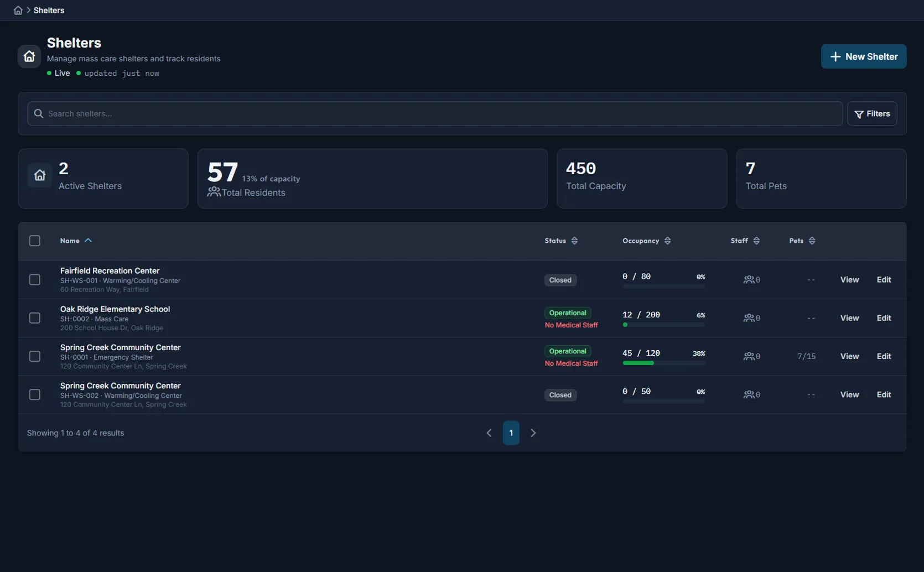The height and width of the screenshot is (572, 924).
Task: Click the Active Shelters summary card
Action: tap(103, 179)
